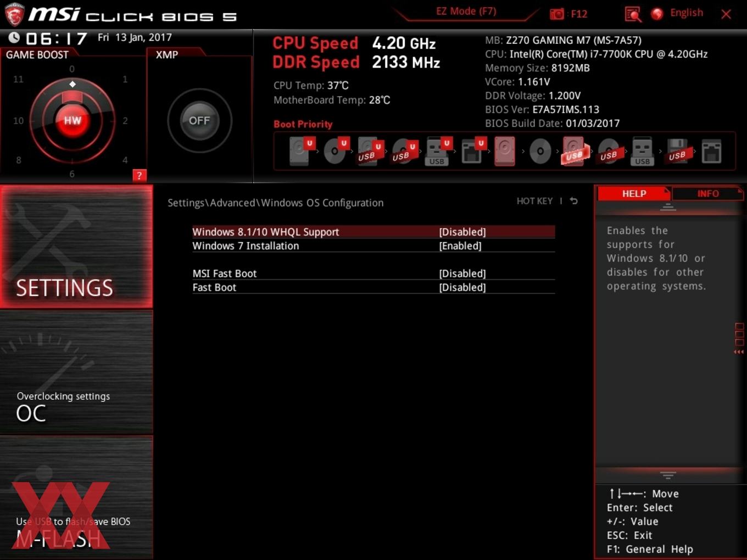The width and height of the screenshot is (747, 560).
Task: Open the OC overclocking settings tile
Action: click(x=76, y=373)
